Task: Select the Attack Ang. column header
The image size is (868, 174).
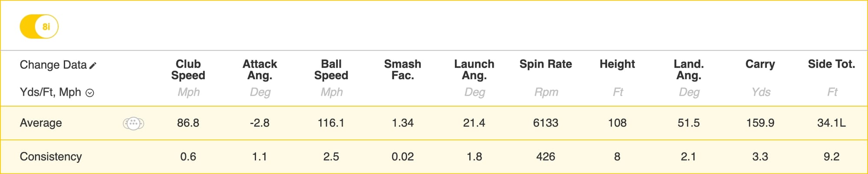Action: click(x=260, y=70)
